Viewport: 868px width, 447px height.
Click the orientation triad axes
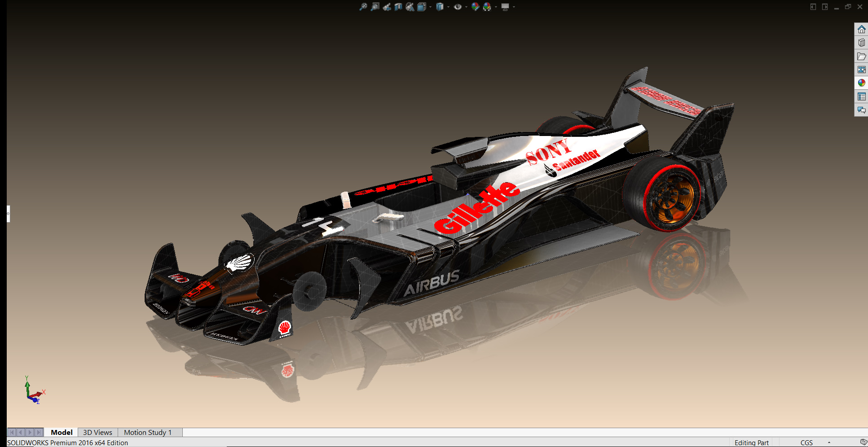(34, 390)
